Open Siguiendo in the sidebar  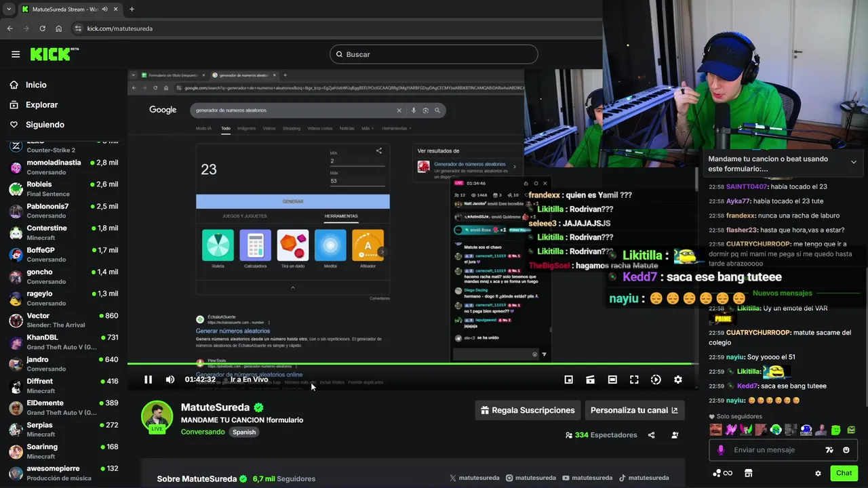pos(45,125)
